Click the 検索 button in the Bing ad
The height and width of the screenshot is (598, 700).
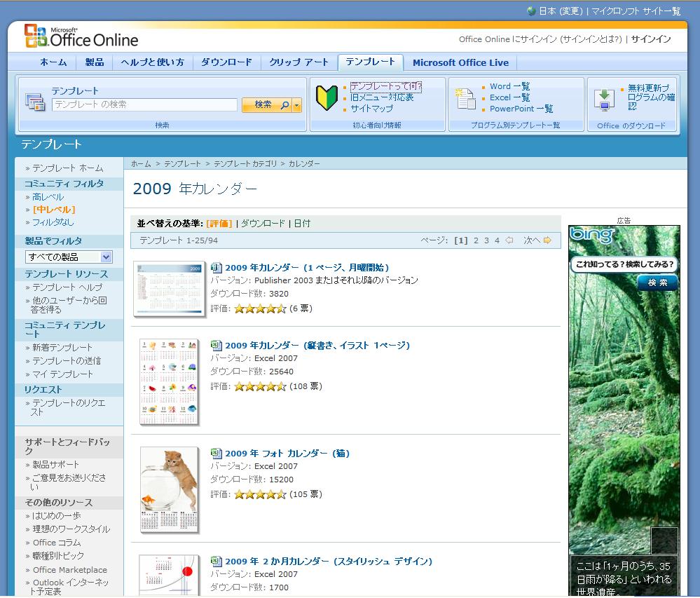tap(657, 283)
